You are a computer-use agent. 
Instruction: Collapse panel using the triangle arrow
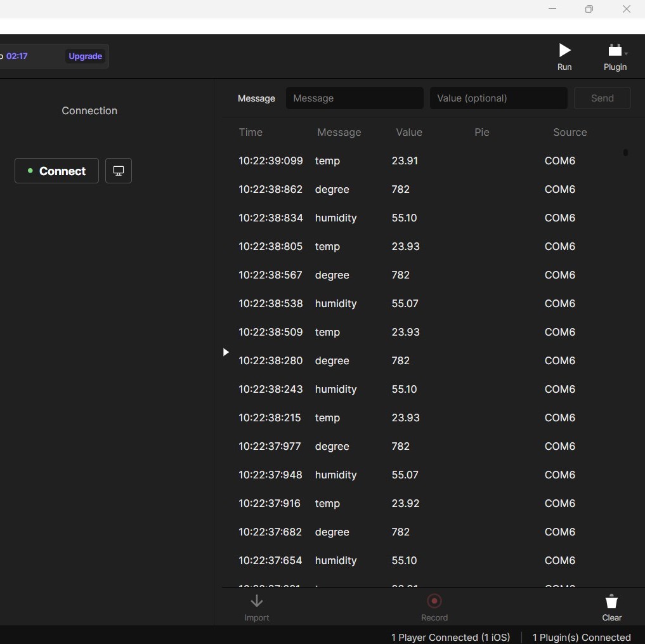tap(226, 352)
